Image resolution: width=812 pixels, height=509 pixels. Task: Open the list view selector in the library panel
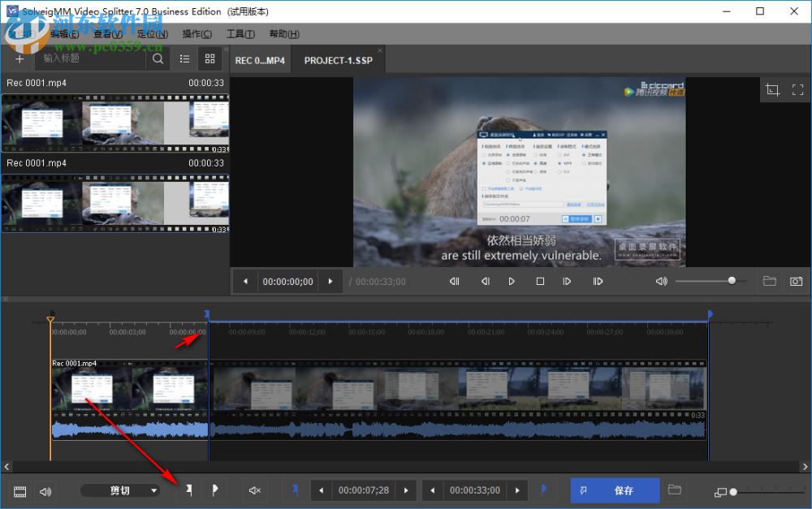tap(184, 58)
